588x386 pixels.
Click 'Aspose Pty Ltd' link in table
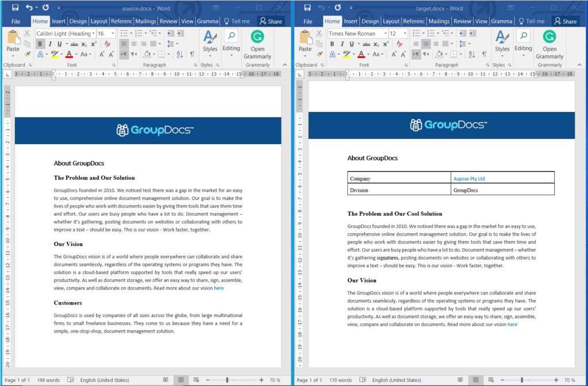coord(469,179)
